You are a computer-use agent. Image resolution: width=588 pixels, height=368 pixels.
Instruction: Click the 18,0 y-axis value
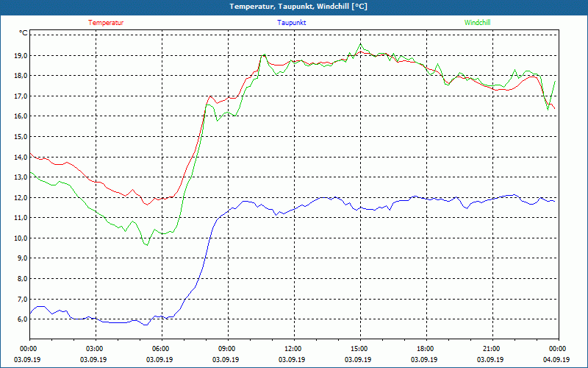tap(21, 76)
